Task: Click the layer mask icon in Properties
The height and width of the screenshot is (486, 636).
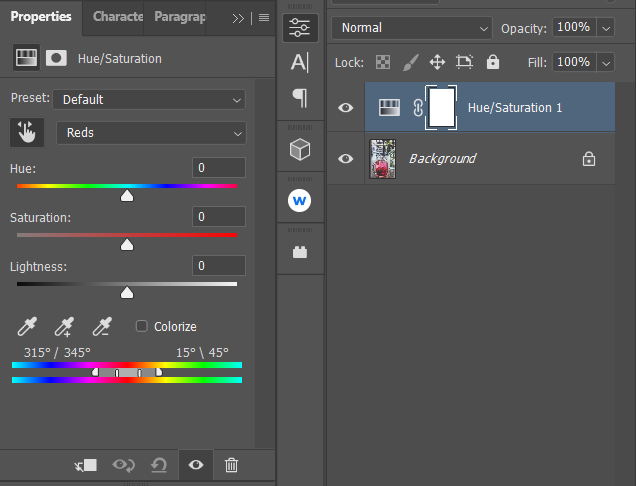Action: point(56,58)
